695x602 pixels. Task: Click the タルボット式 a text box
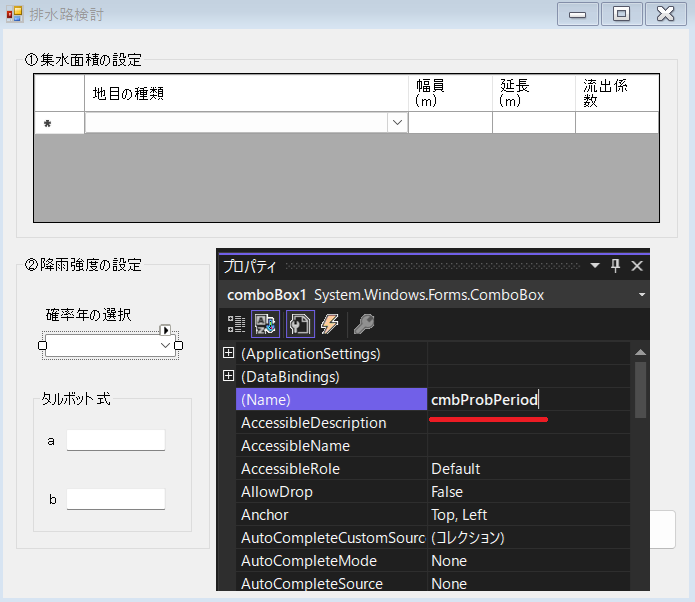115,440
